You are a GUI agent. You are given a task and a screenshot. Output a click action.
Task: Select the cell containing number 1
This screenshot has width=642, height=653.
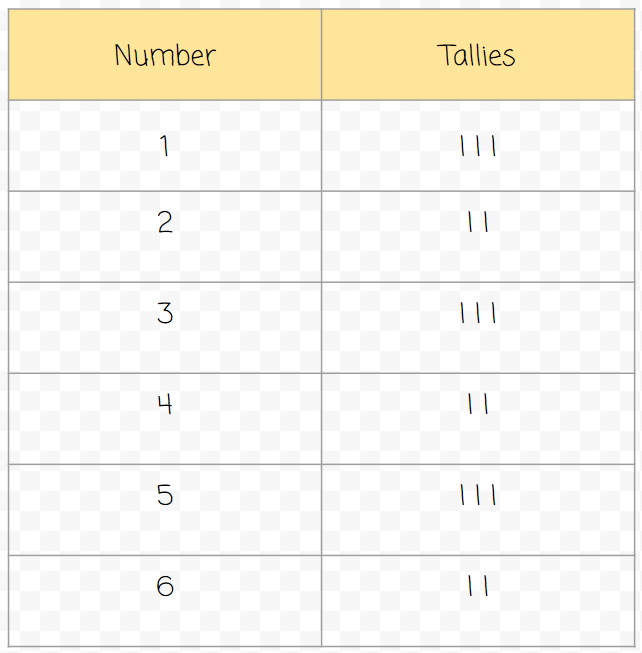pyautogui.click(x=165, y=146)
